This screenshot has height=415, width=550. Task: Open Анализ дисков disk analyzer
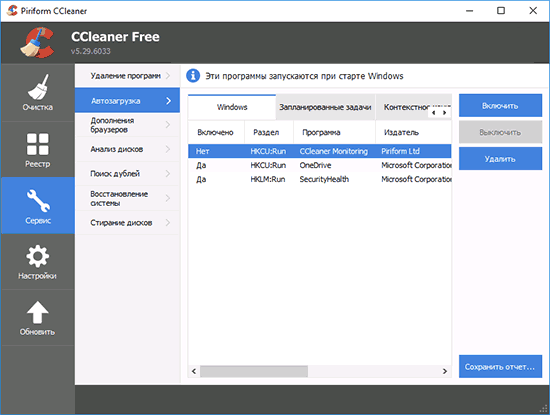(128, 149)
